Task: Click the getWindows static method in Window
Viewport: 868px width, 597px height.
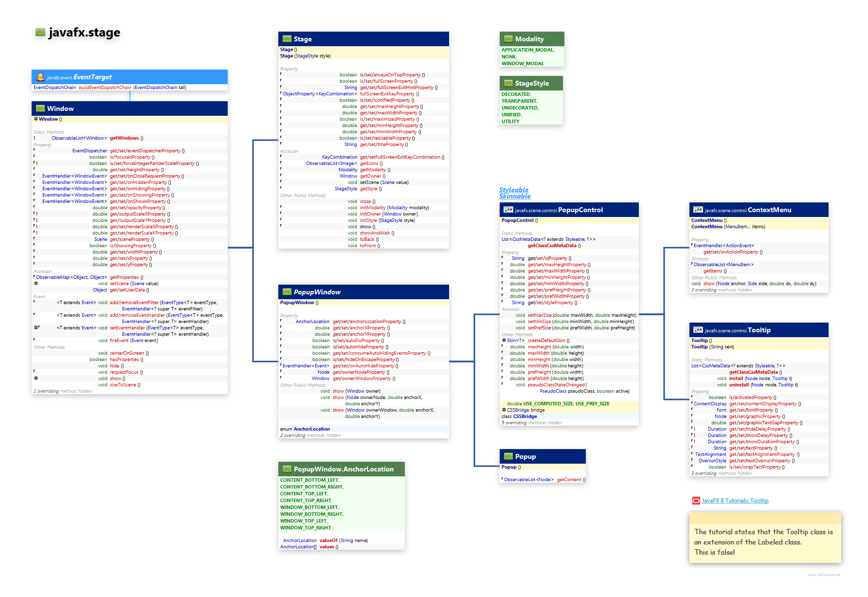Action: click(x=124, y=138)
